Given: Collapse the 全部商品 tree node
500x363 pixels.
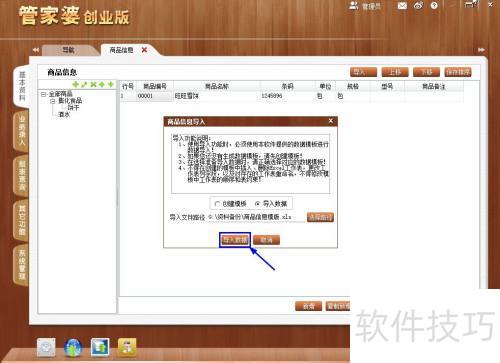Looking at the screenshot, I should coord(44,94).
